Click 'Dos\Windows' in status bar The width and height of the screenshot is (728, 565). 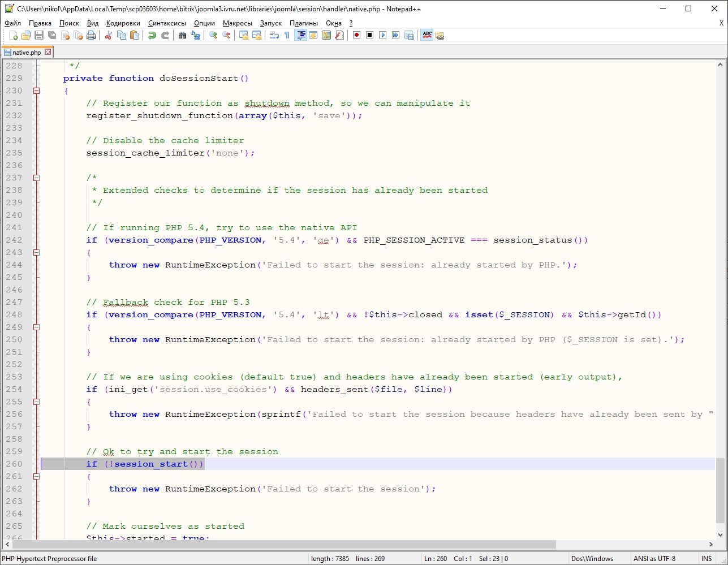tap(592, 559)
